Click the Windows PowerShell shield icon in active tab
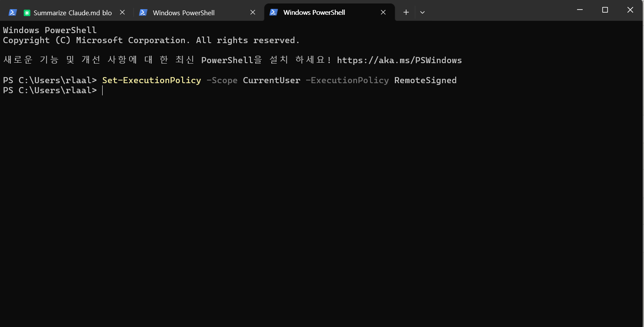The width and height of the screenshot is (644, 327). click(274, 12)
